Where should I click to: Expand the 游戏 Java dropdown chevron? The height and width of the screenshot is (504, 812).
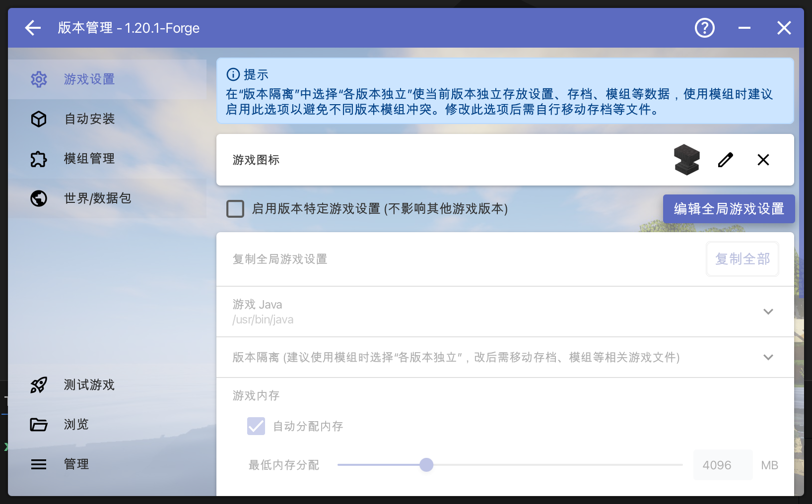point(768,312)
